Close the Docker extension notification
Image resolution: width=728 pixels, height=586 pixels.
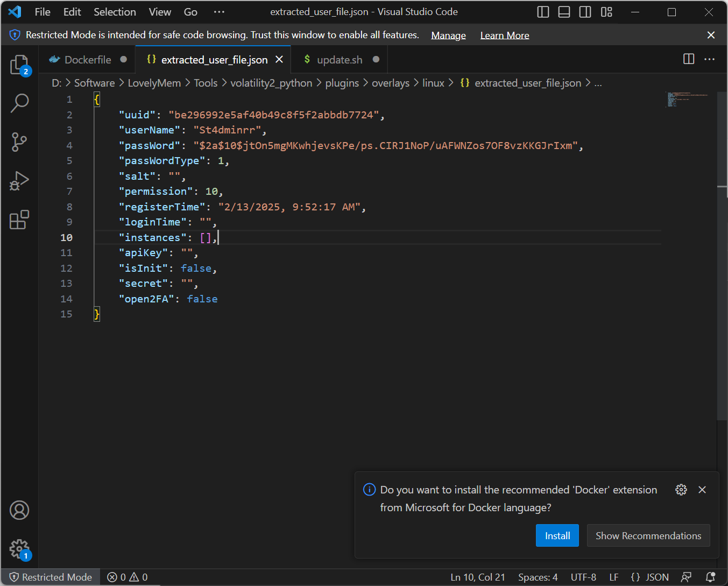(x=702, y=490)
